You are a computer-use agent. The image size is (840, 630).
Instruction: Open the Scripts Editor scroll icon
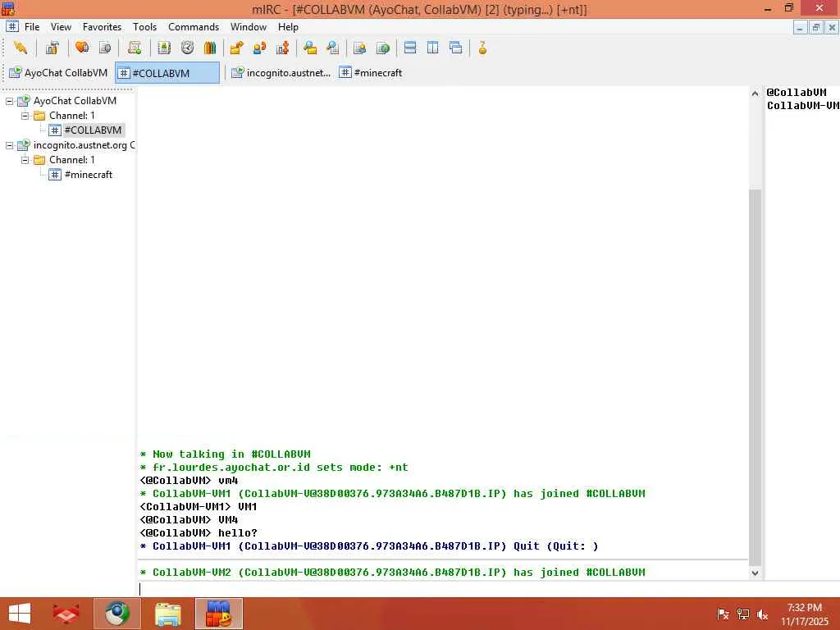[x=135, y=48]
